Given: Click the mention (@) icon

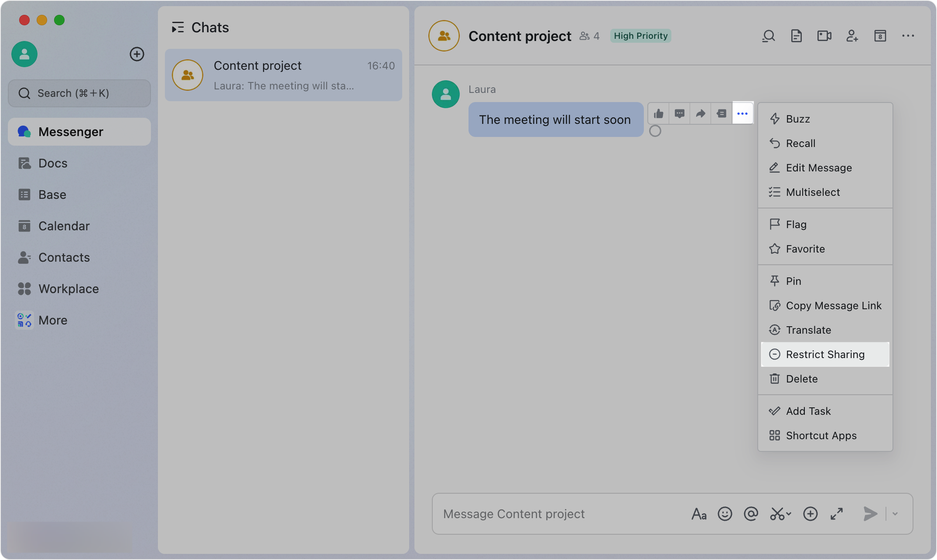Looking at the screenshot, I should tap(751, 514).
